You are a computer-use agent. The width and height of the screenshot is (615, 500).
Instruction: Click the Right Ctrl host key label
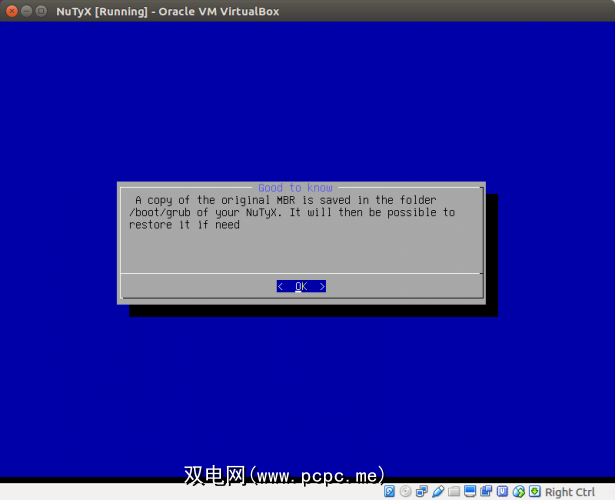click(x=570, y=492)
